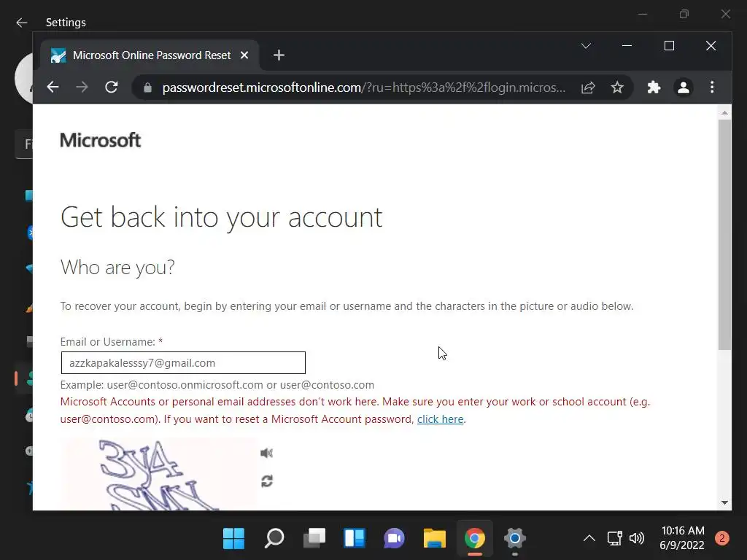This screenshot has height=560, width=747.
Task: Open the Chrome profile avatar
Action: click(x=683, y=87)
